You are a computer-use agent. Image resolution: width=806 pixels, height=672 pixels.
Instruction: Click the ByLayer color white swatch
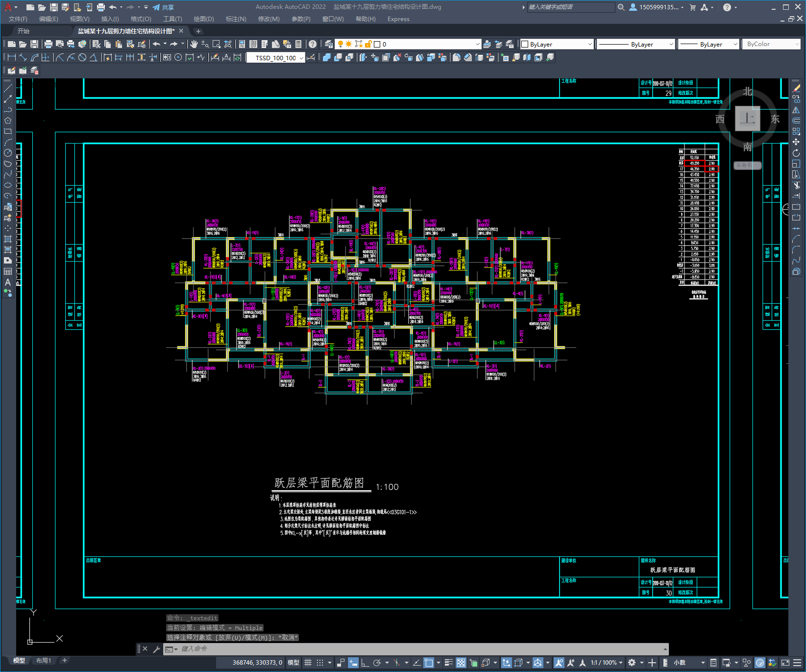525,44
